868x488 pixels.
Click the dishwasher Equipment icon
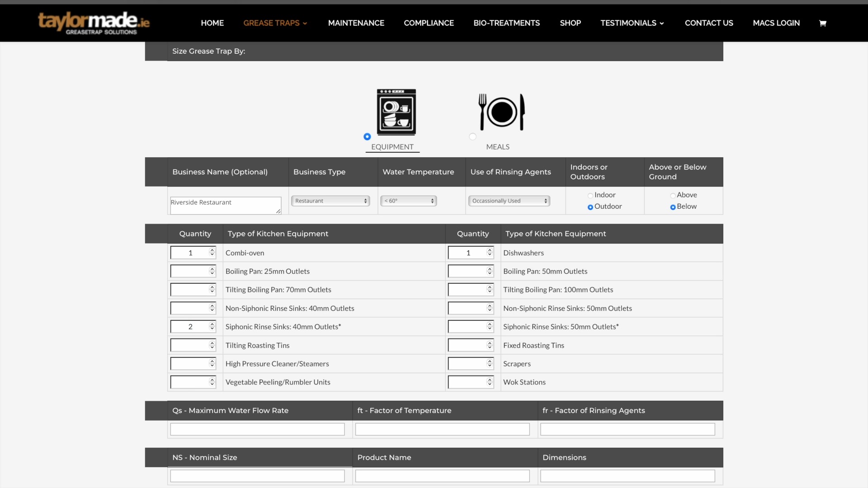pos(396,112)
